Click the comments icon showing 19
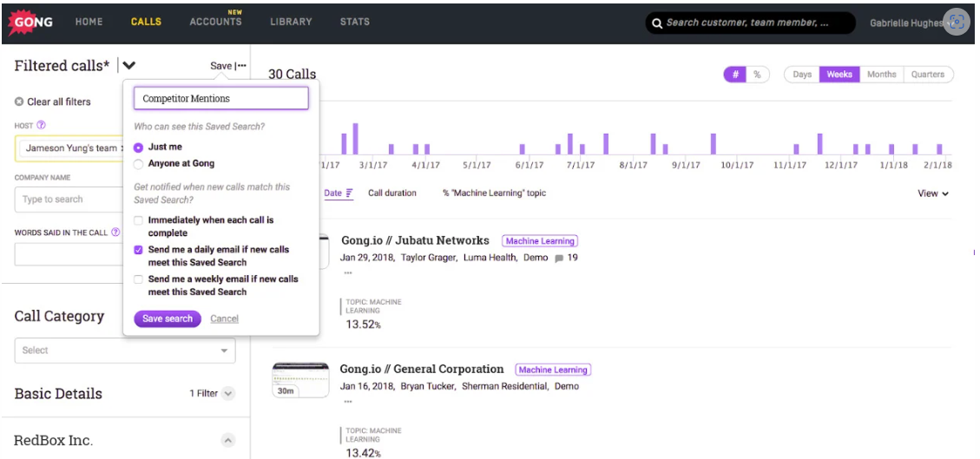 (x=559, y=258)
